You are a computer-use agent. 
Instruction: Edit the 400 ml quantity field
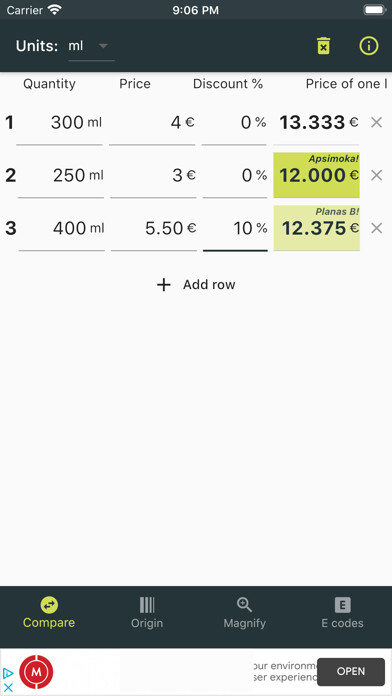point(62,229)
